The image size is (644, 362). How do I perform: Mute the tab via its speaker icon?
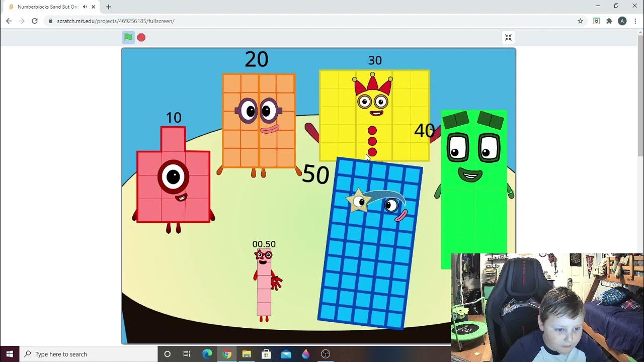85,7
